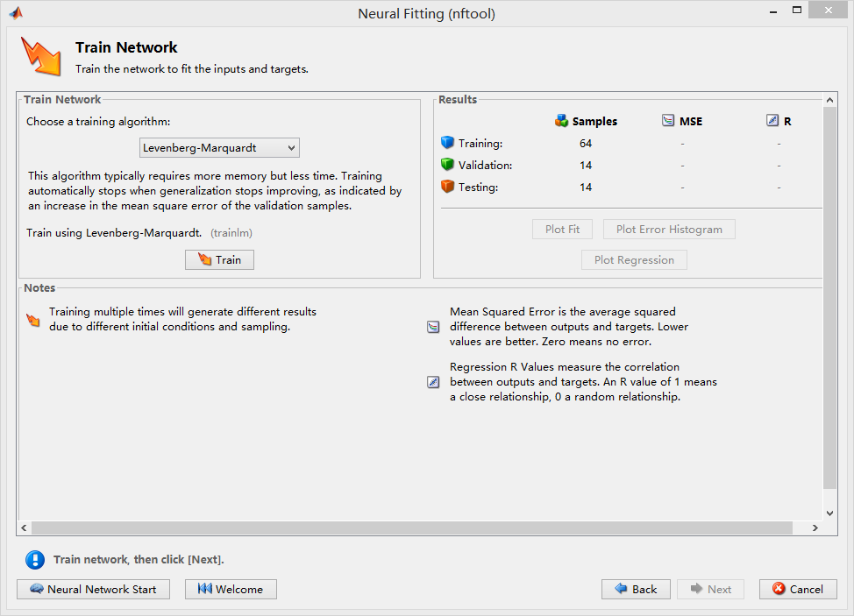Go Back to the previous step

point(636,589)
